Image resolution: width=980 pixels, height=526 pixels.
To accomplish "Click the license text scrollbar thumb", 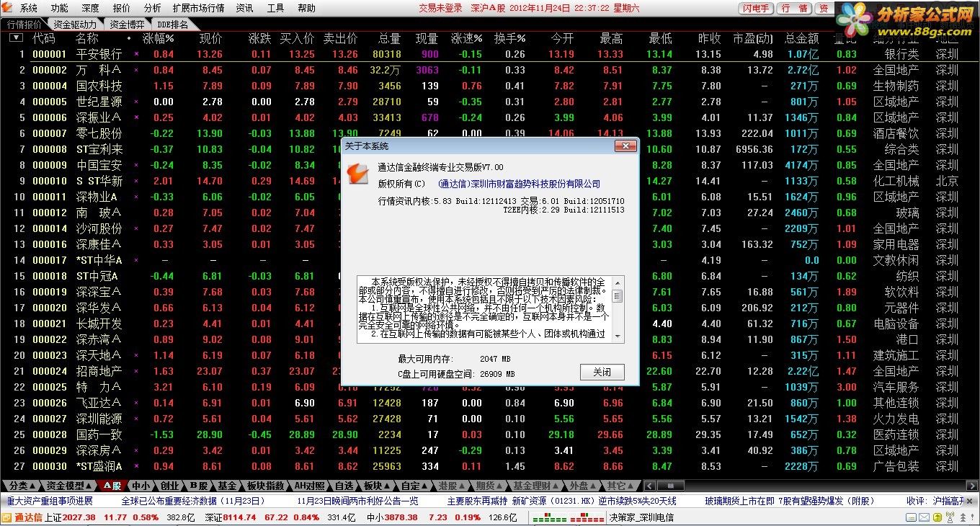I will click(x=618, y=296).
